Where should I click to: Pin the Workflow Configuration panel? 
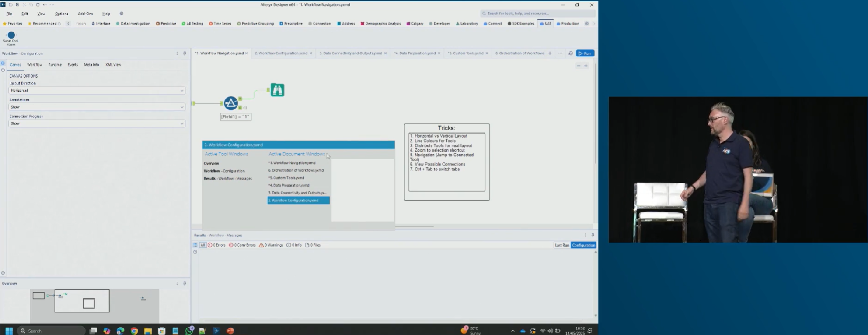[x=185, y=53]
